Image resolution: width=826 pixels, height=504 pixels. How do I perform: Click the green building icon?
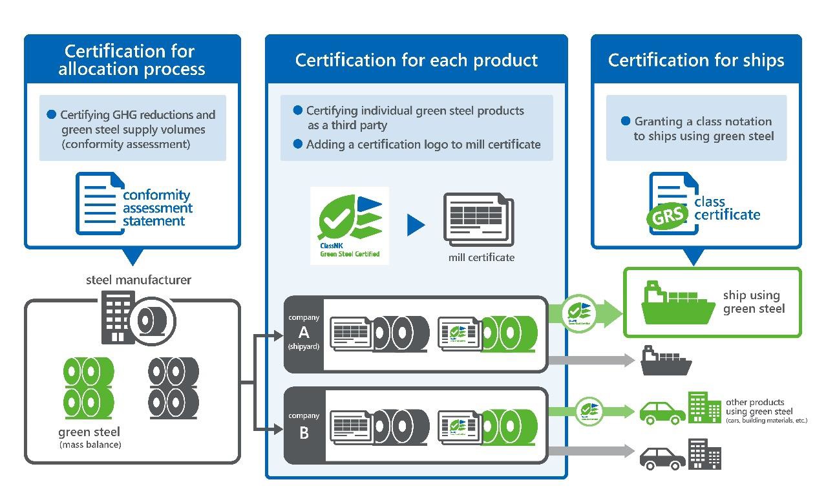coord(704,408)
